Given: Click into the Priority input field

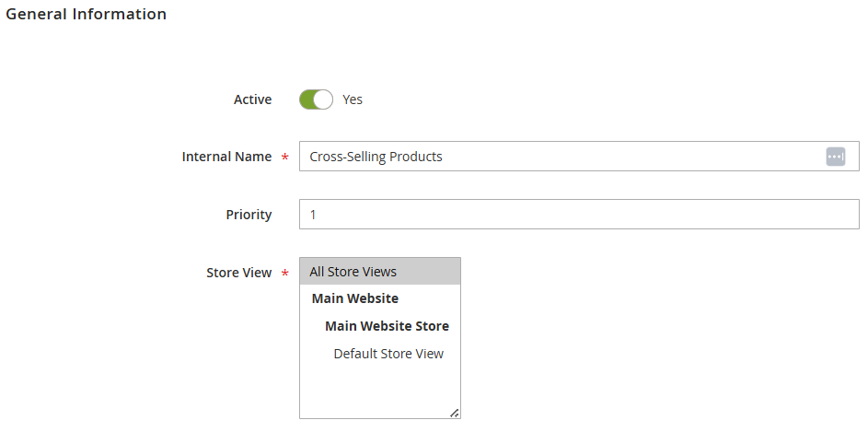Looking at the screenshot, I should [x=578, y=215].
